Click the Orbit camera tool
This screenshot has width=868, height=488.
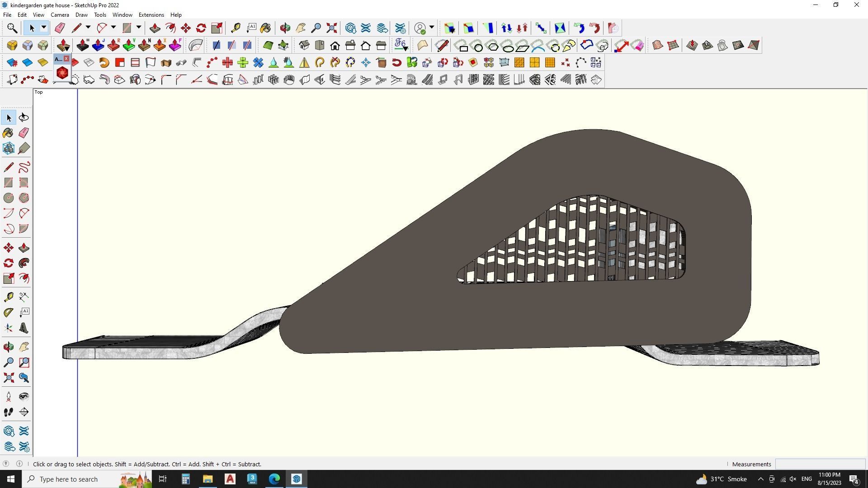click(285, 28)
